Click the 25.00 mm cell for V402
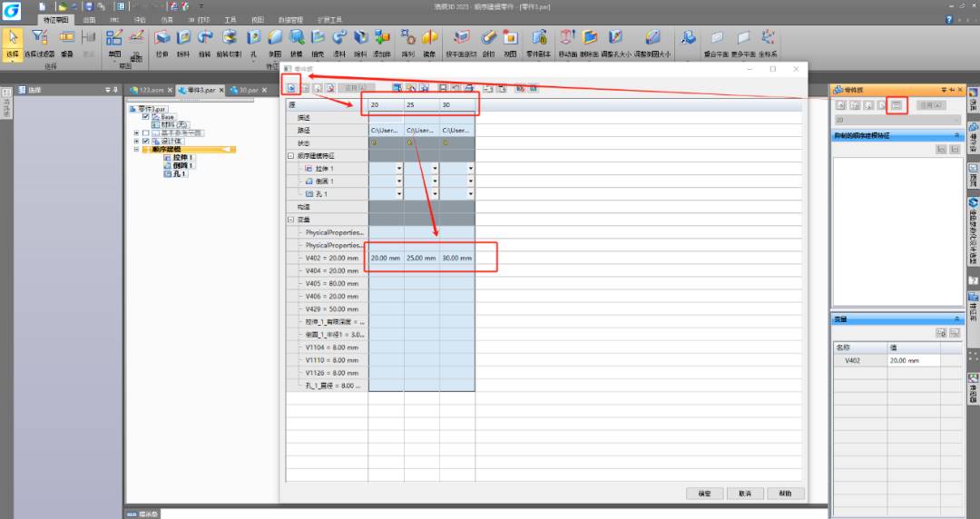This screenshot has height=519, width=980. pyautogui.click(x=421, y=259)
